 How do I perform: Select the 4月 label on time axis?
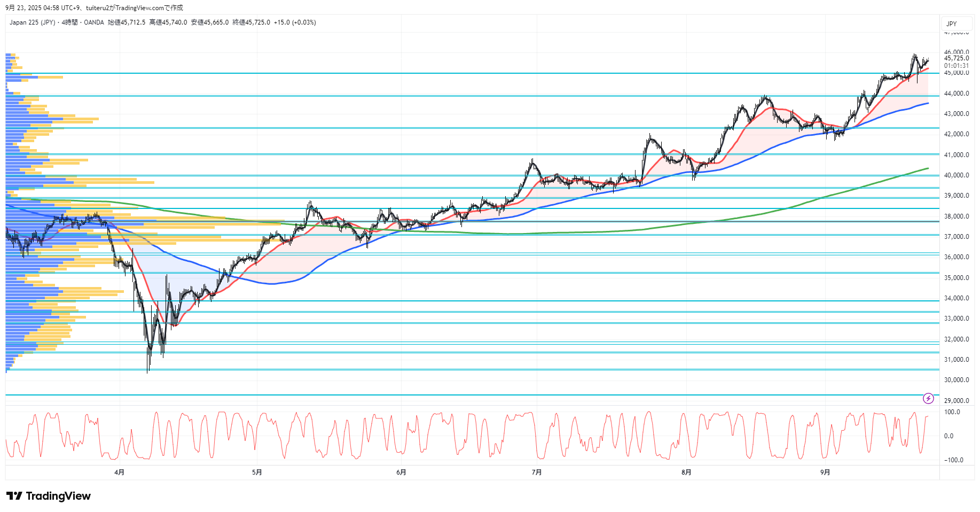coord(120,472)
